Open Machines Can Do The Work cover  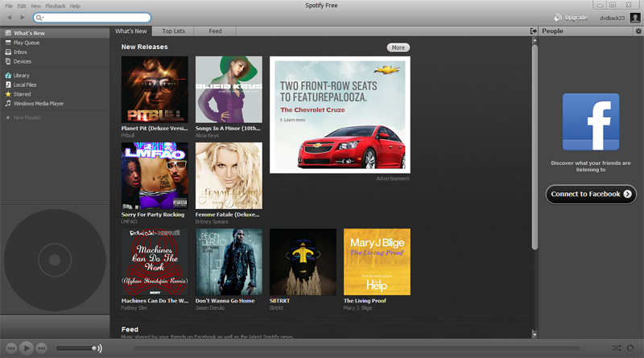click(x=155, y=262)
